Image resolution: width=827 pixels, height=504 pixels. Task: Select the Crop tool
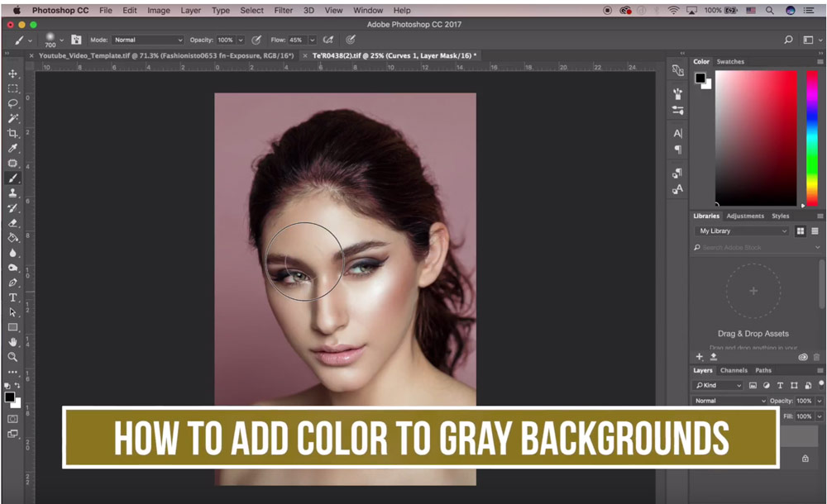point(13,131)
